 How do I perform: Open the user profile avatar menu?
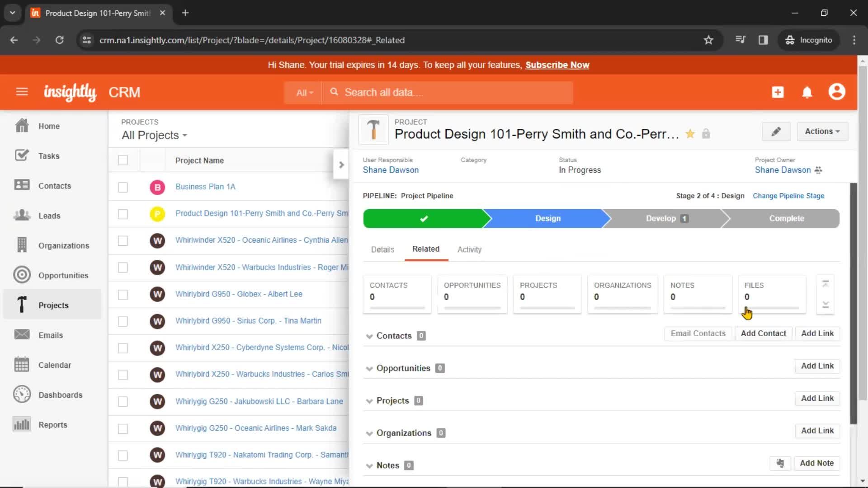click(x=837, y=92)
